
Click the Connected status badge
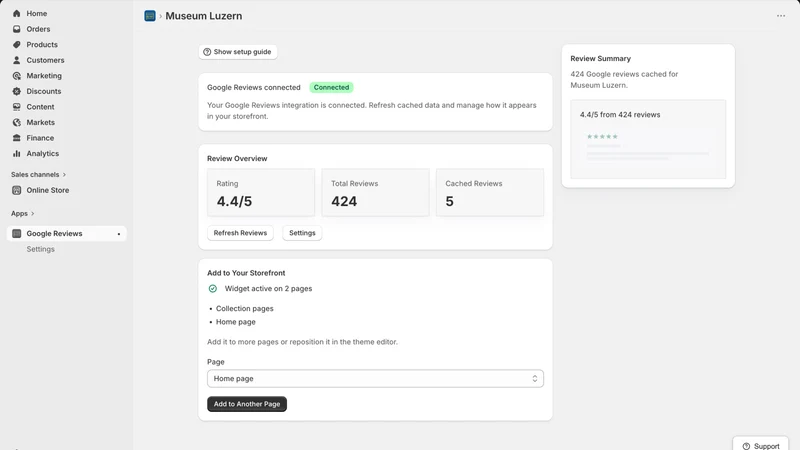331,87
